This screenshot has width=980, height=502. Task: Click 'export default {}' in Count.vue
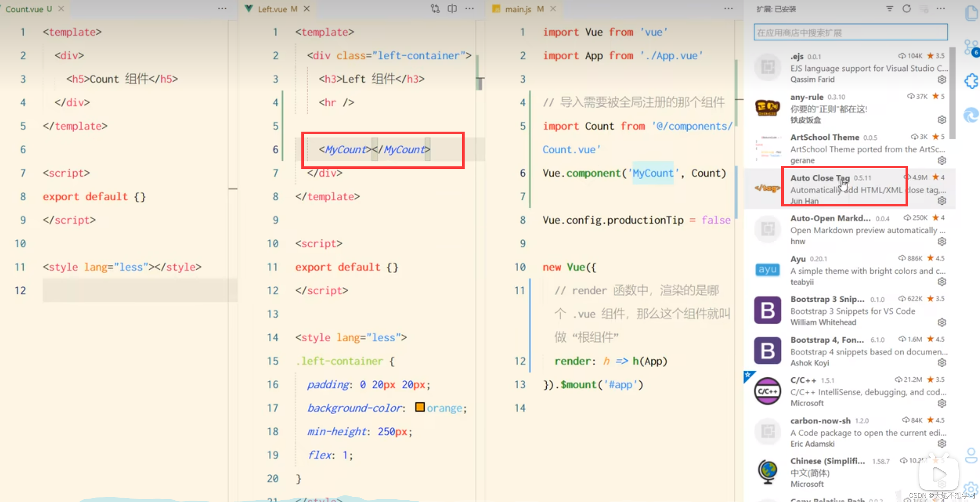94,197
